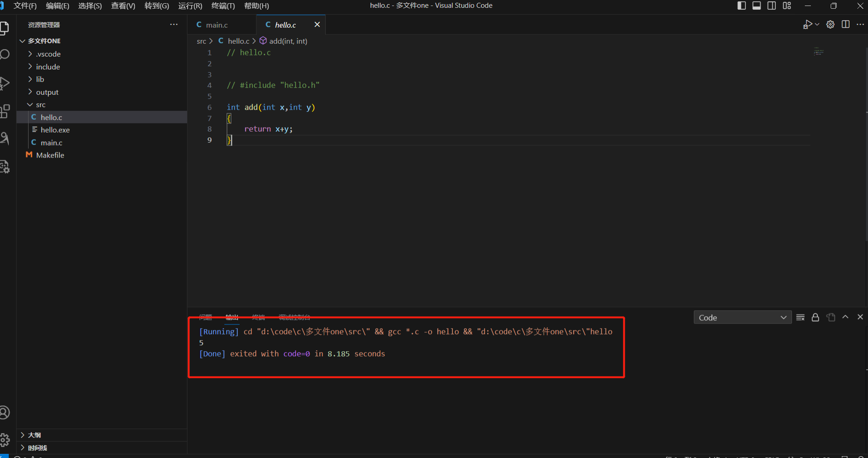Run or debug the file with the play-bug icon
868x458 pixels.
(807, 24)
